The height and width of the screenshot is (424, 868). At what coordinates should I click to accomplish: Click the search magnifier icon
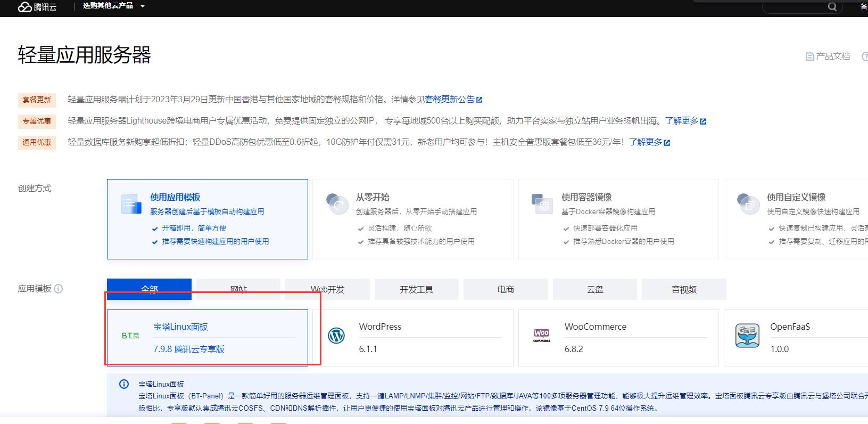click(x=832, y=7)
